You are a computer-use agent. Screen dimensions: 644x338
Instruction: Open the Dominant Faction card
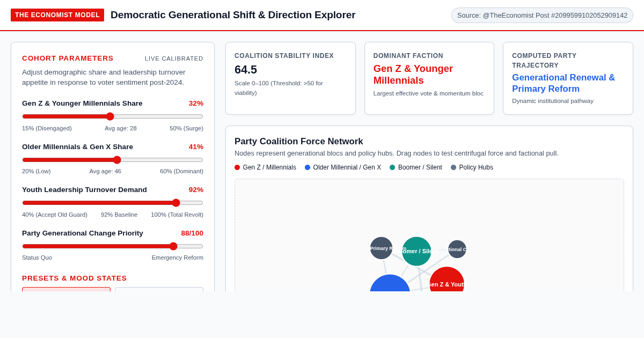tap(429, 78)
